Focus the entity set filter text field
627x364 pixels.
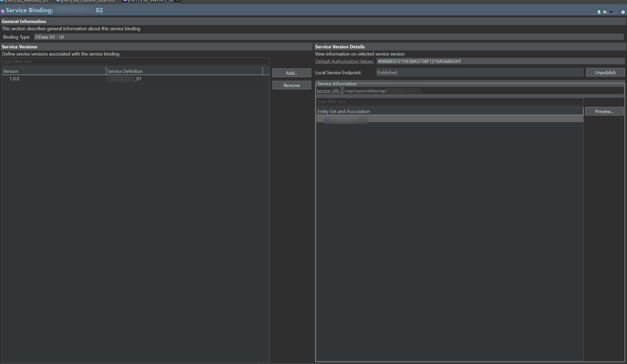(x=449, y=102)
